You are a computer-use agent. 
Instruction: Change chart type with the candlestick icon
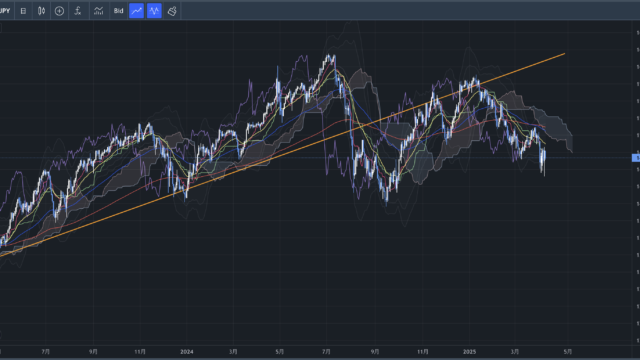coord(41,11)
